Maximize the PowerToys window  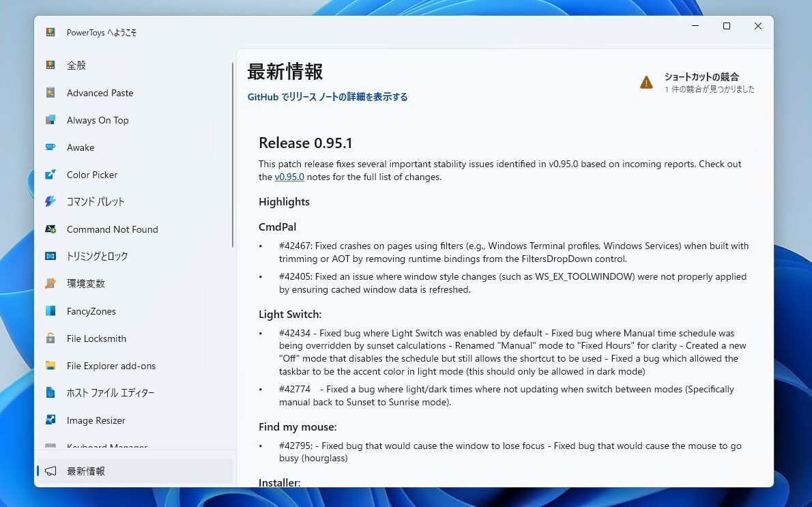[x=727, y=26]
